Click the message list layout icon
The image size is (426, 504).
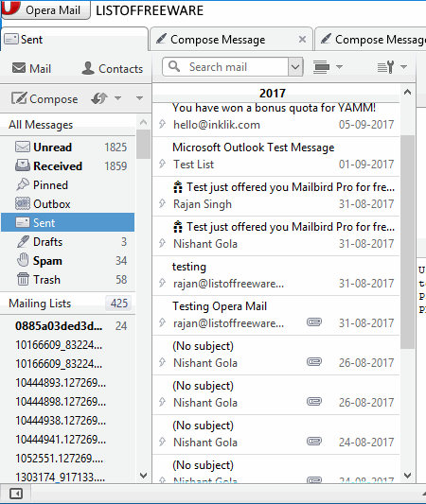pyautogui.click(x=321, y=67)
